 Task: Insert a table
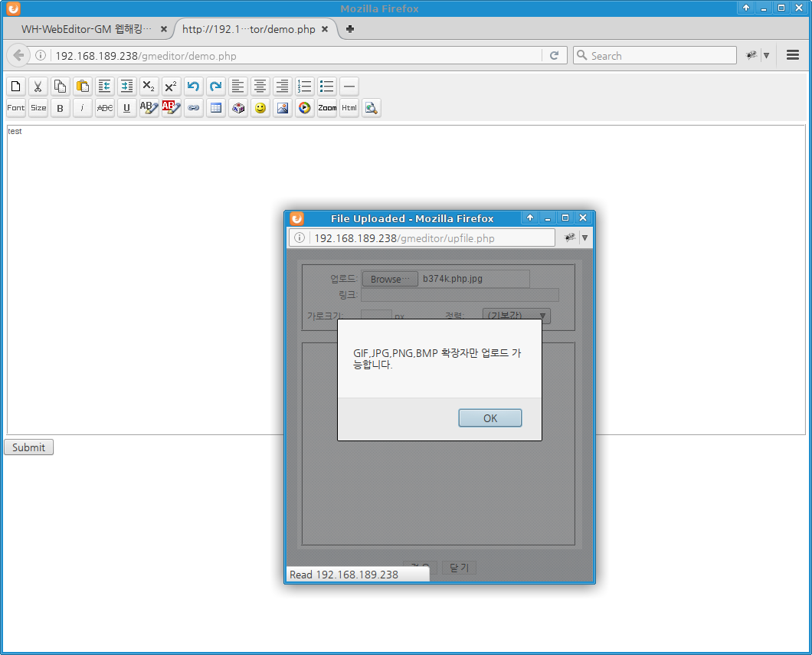point(216,108)
